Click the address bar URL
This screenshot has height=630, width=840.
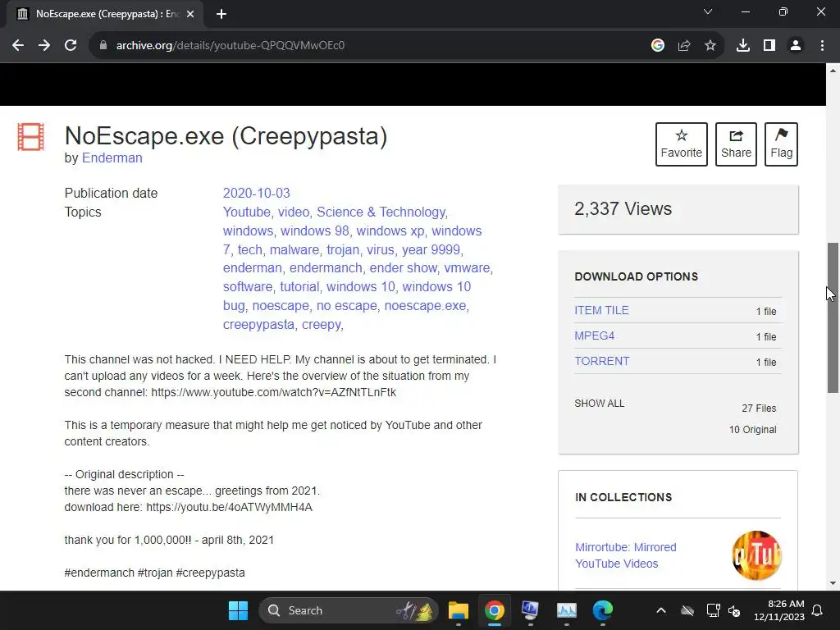[x=231, y=46]
